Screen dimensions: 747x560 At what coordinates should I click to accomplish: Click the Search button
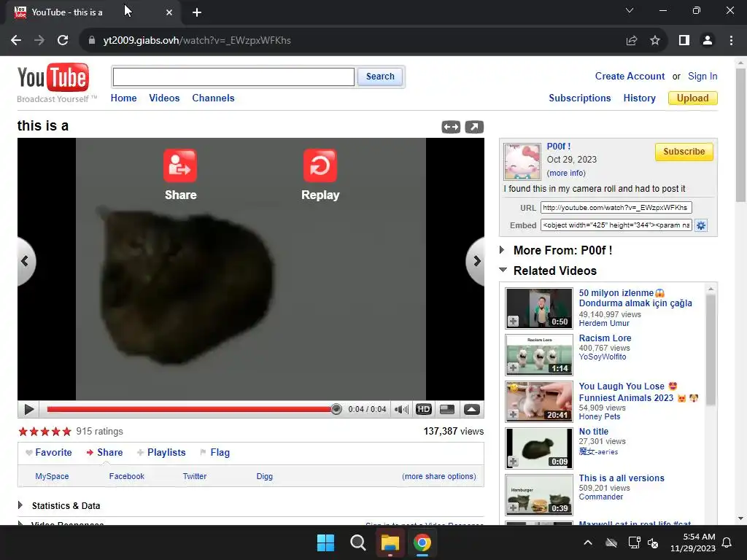pyautogui.click(x=380, y=77)
